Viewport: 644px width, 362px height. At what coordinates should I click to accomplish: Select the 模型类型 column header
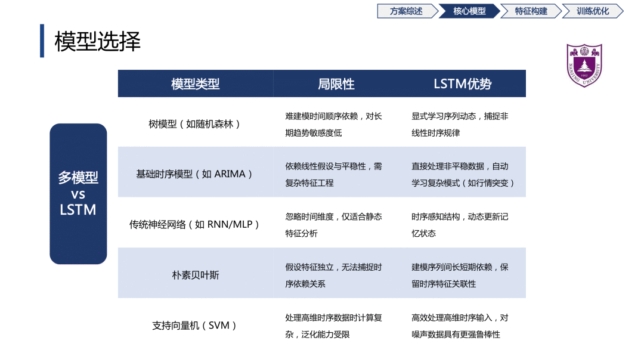pos(196,84)
